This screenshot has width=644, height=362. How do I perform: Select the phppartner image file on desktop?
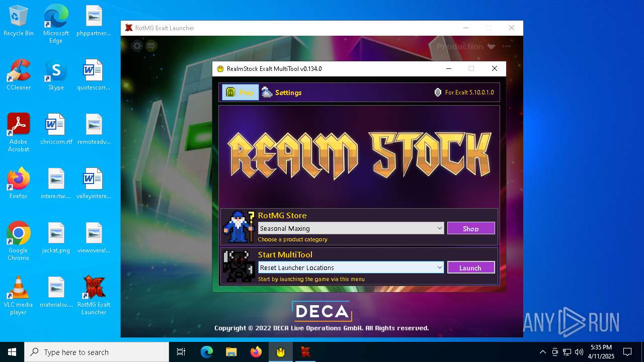click(94, 21)
